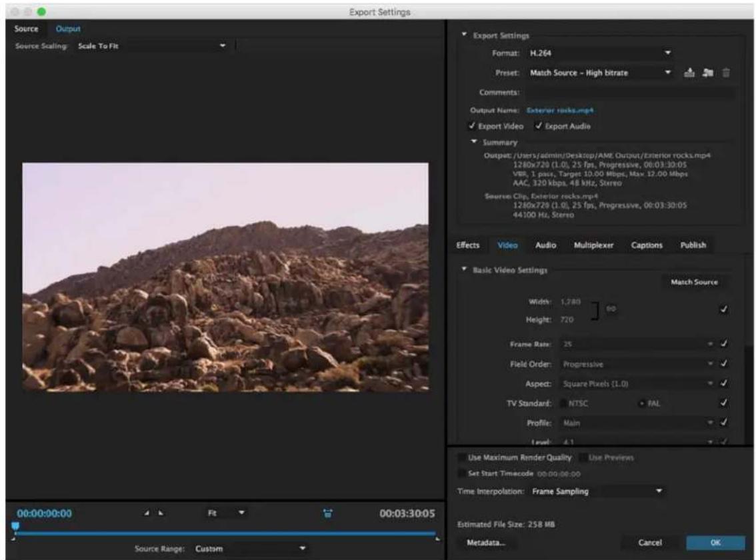Open the Captions tab

(x=647, y=245)
